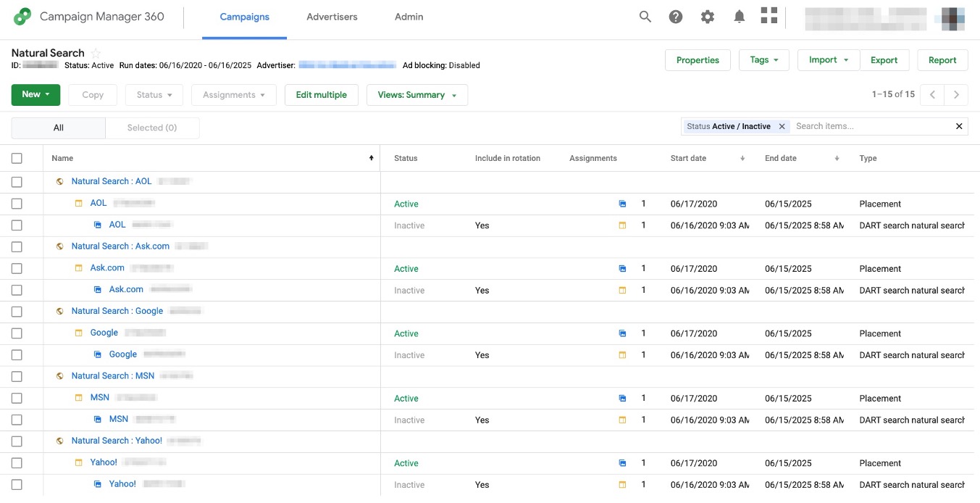
Task: Open the Campaign Manager 360 help icon
Action: pyautogui.click(x=676, y=16)
